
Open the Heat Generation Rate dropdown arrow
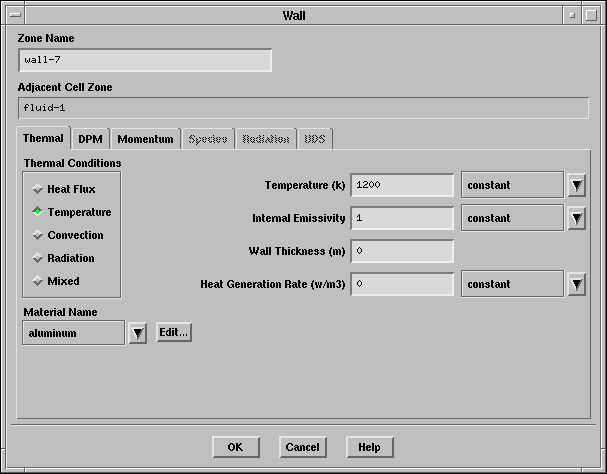pyautogui.click(x=576, y=284)
